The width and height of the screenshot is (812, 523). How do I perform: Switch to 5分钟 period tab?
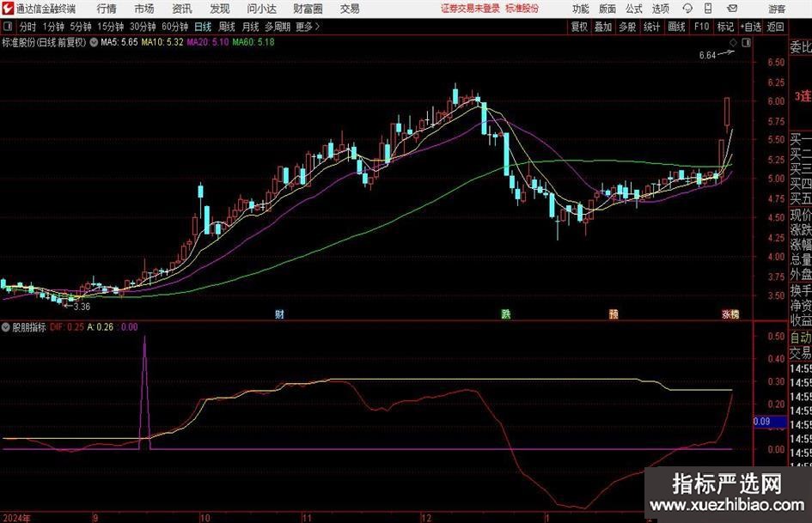[81, 27]
